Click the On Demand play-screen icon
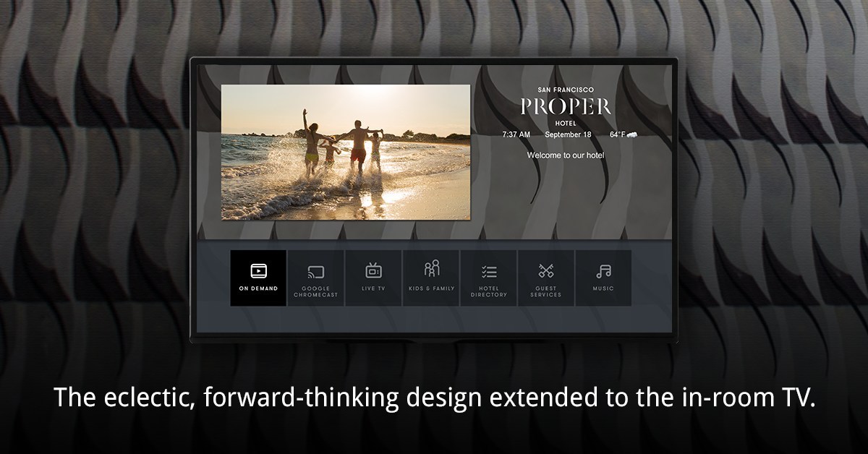Image resolution: width=868 pixels, height=454 pixels. (258, 271)
